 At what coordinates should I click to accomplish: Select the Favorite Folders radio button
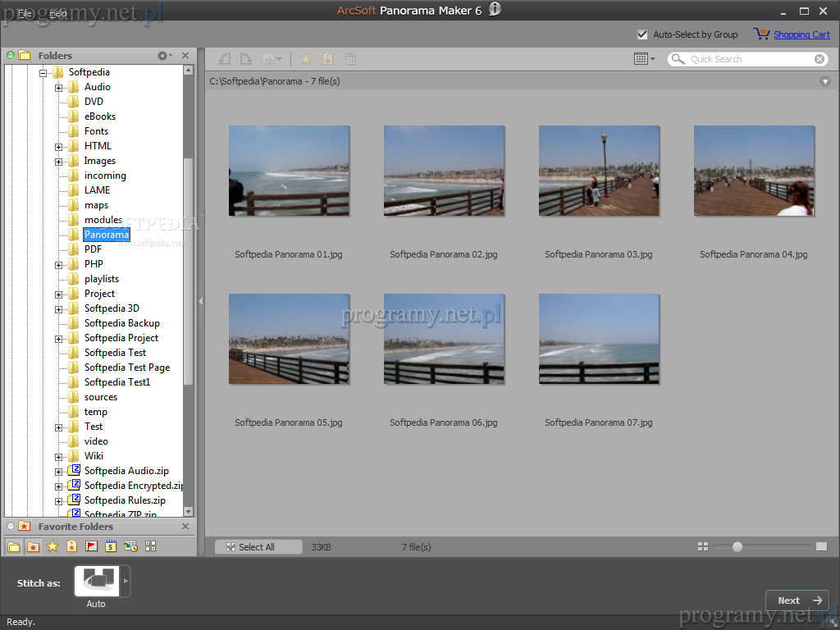click(11, 527)
